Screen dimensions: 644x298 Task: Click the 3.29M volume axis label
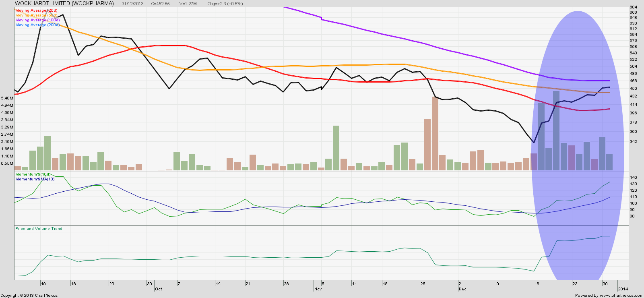pos(7,127)
